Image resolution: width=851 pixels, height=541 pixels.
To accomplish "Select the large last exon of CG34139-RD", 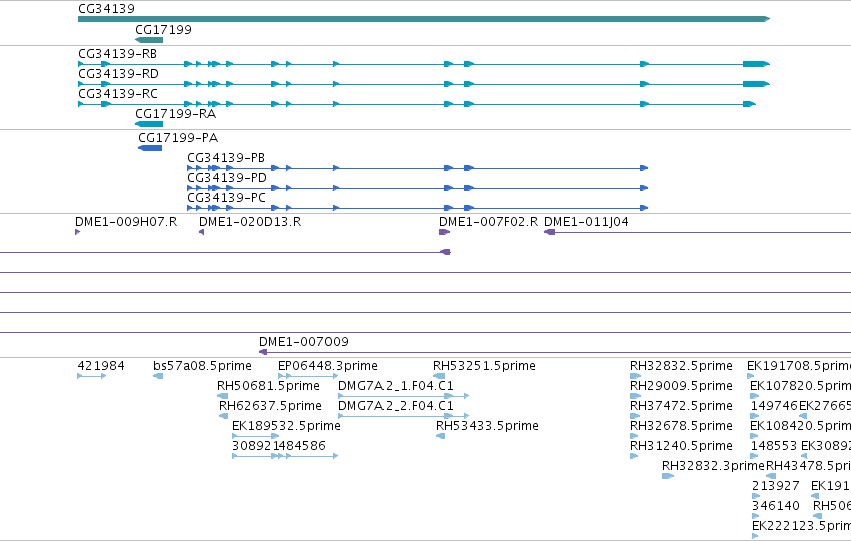I will (x=756, y=84).
